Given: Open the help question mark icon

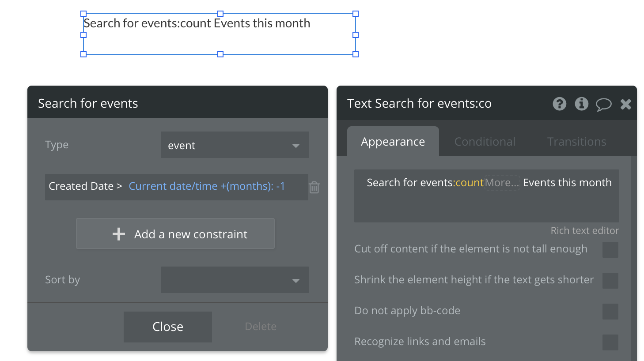Looking at the screenshot, I should (559, 104).
